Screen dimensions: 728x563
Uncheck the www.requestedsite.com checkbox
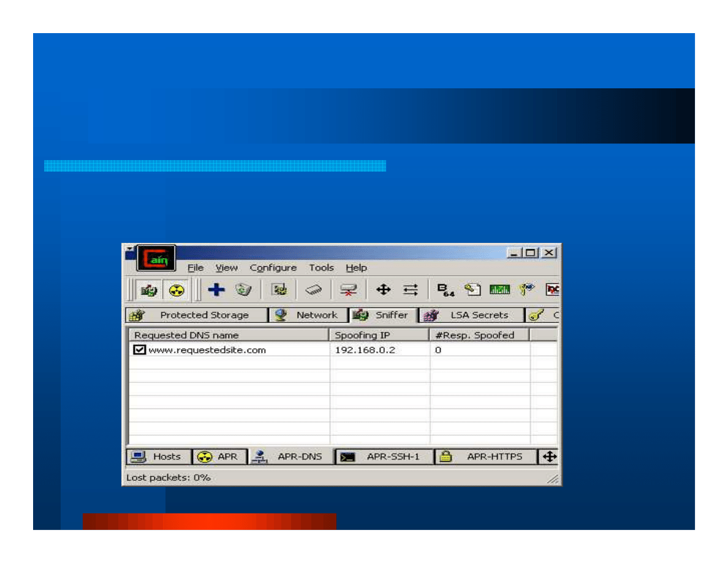click(x=140, y=350)
